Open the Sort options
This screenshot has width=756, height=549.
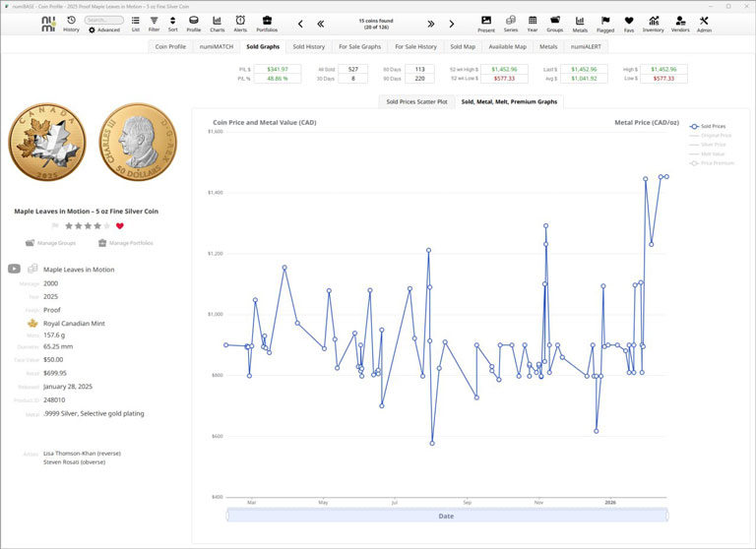coord(172,24)
